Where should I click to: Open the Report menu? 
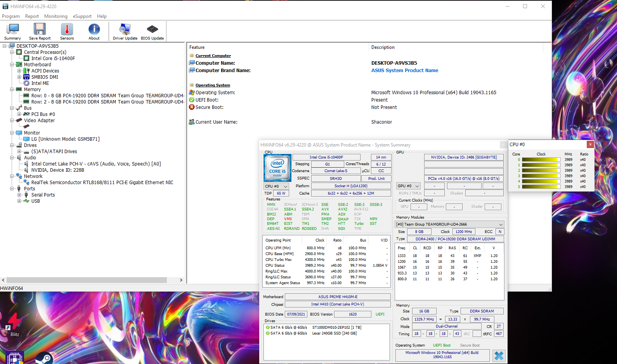(32, 16)
